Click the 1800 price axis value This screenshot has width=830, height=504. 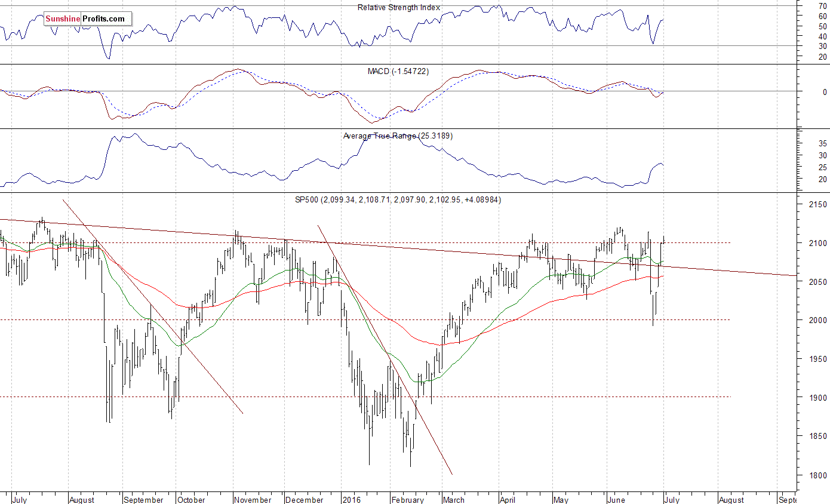pos(817,475)
